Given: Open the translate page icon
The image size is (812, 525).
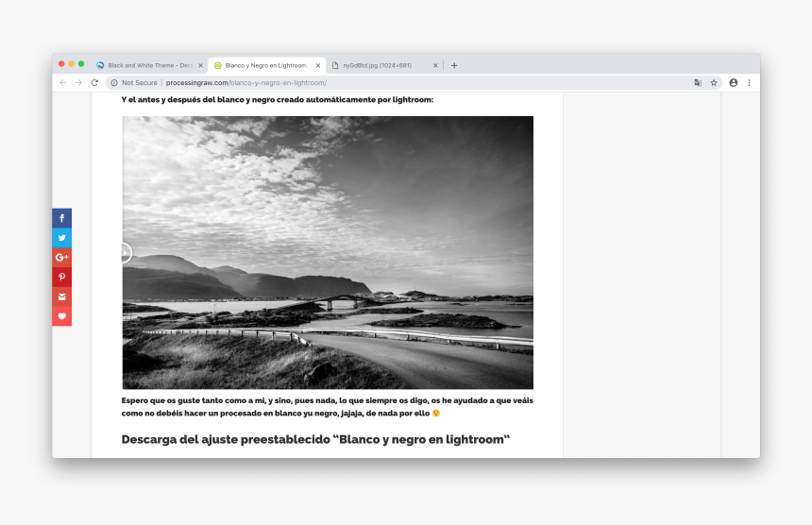Looking at the screenshot, I should tap(698, 83).
